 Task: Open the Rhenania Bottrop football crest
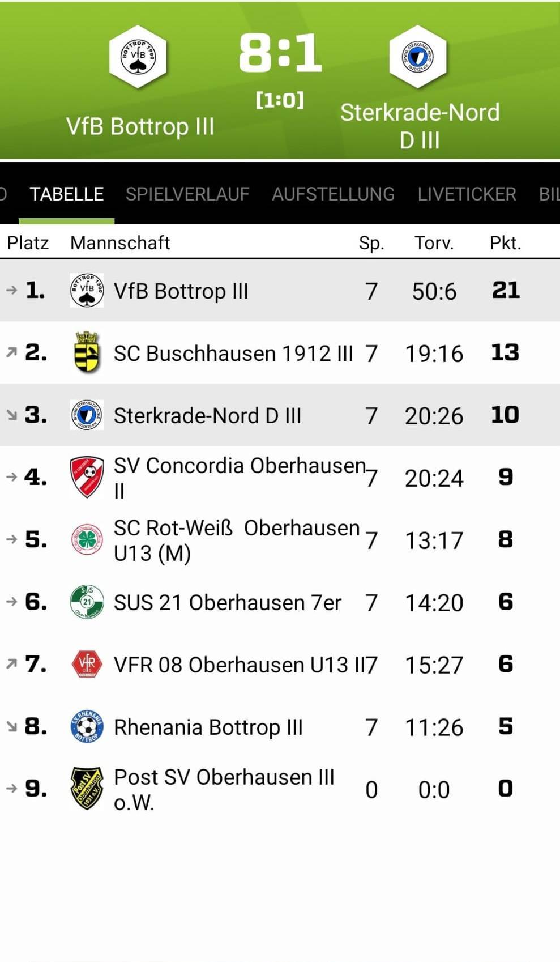pyautogui.click(x=87, y=726)
